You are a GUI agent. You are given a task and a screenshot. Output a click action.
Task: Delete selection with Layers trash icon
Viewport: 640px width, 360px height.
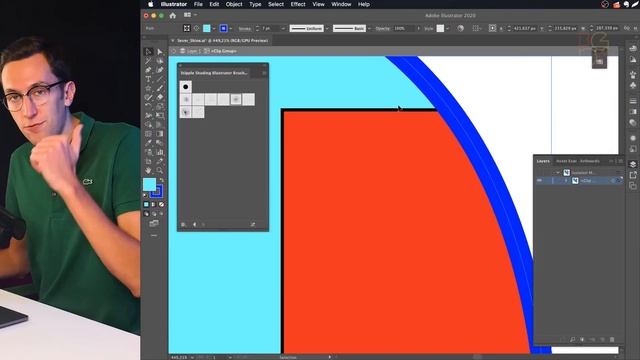[611, 339]
